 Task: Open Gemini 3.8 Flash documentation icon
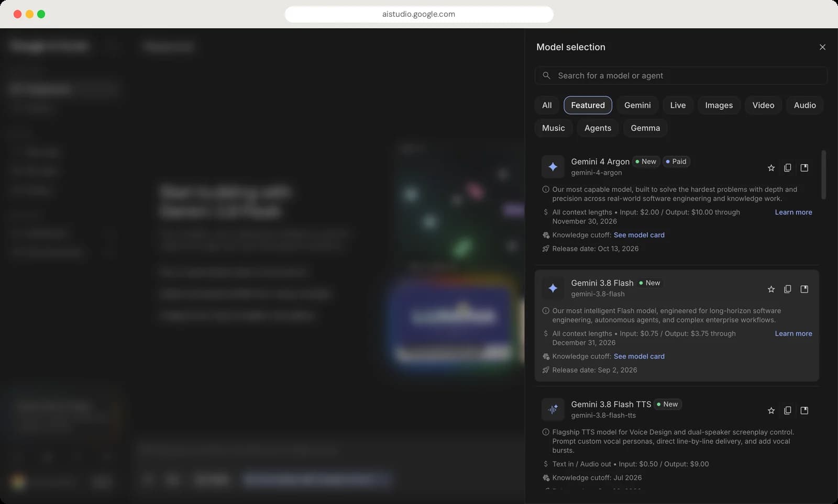click(x=804, y=289)
